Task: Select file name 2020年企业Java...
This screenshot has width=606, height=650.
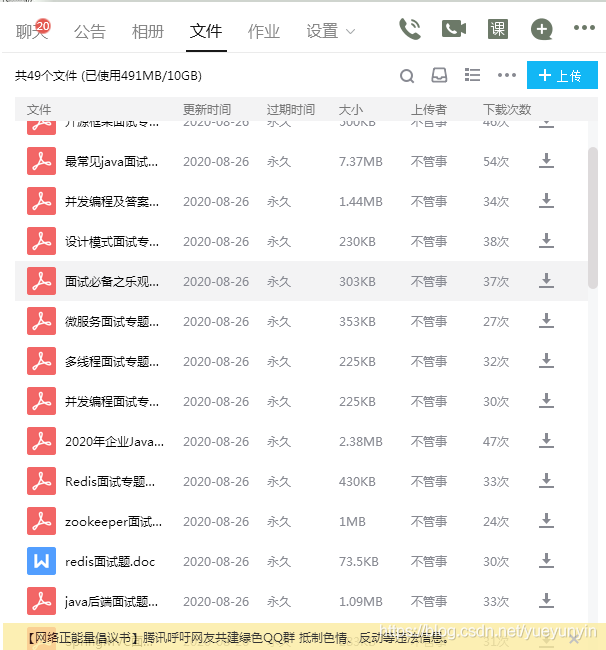Action: [114, 441]
